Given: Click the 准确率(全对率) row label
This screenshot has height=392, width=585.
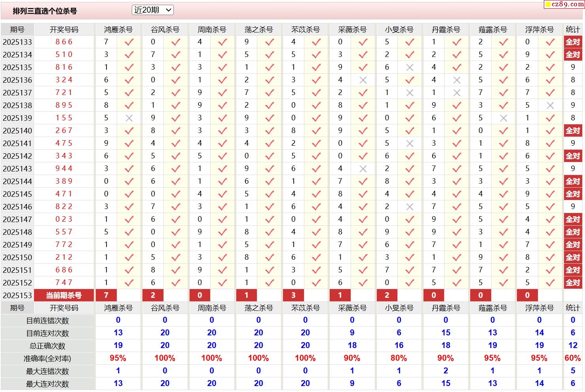Looking at the screenshot, I should coord(47,359).
